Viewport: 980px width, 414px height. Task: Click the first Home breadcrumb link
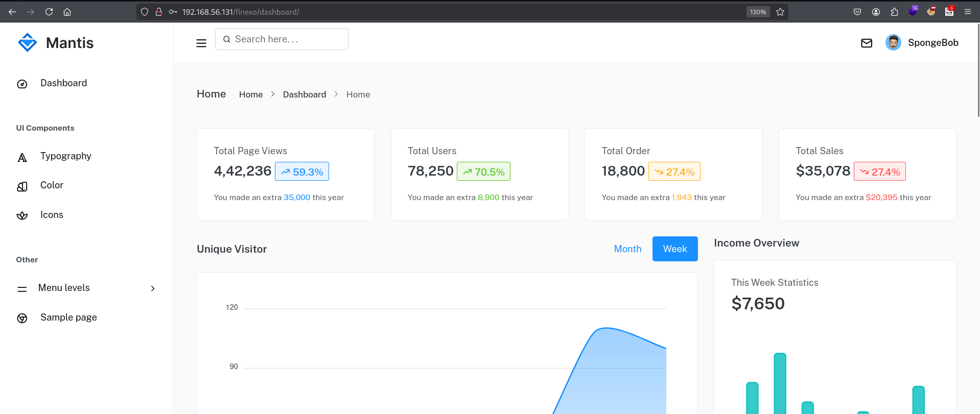click(x=251, y=94)
